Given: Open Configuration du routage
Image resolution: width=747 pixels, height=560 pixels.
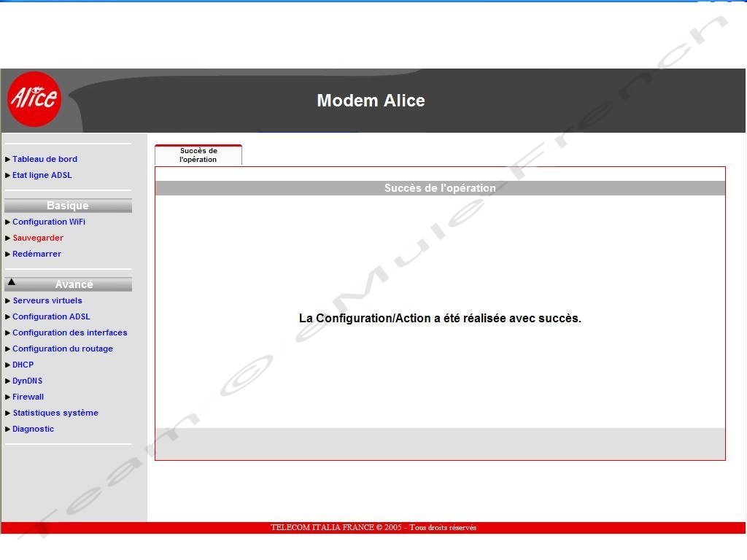Looking at the screenshot, I should coord(63,349).
